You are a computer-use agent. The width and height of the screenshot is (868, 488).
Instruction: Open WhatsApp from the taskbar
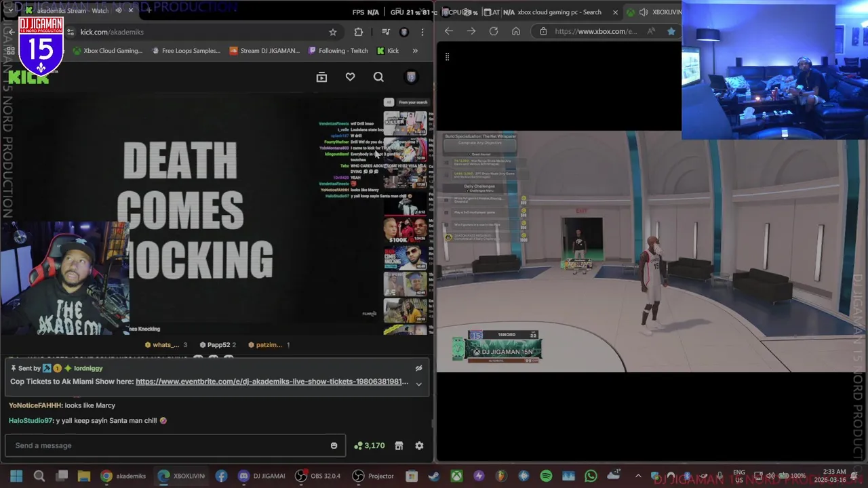[x=591, y=476]
